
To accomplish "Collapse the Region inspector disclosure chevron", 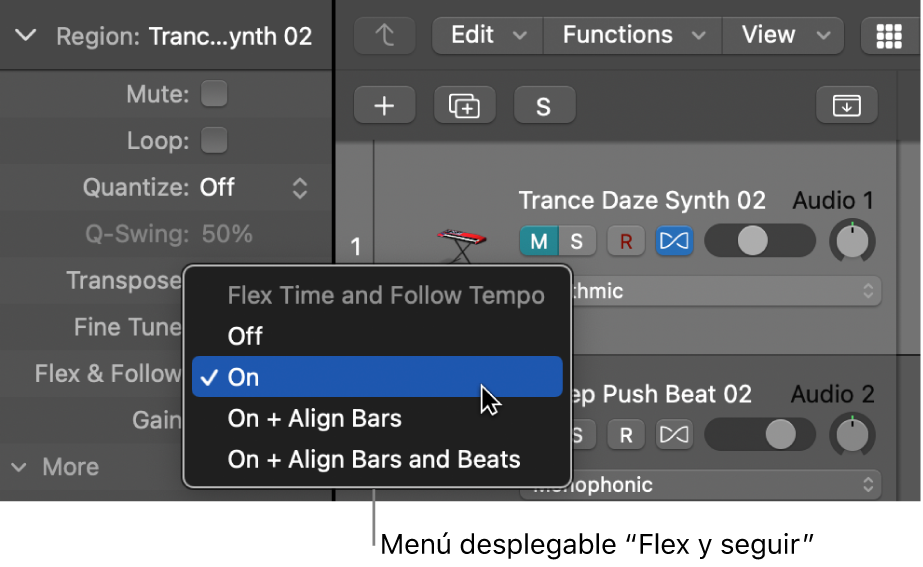I will tap(25, 35).
